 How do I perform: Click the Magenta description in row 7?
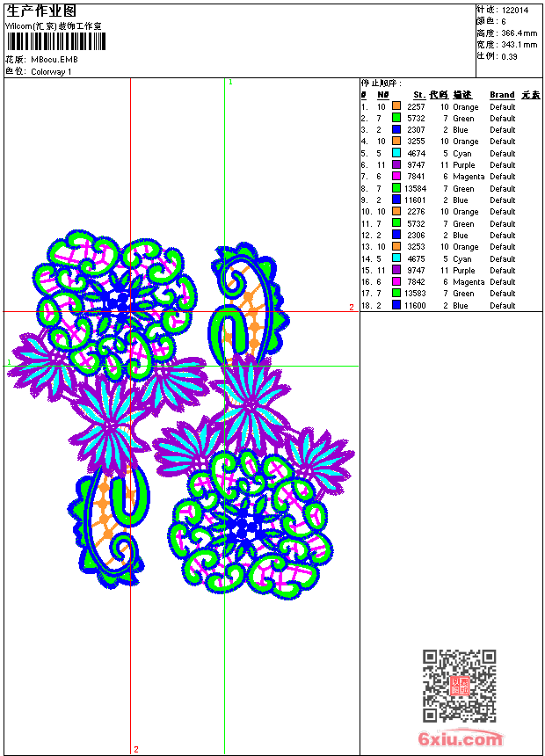[x=469, y=177]
